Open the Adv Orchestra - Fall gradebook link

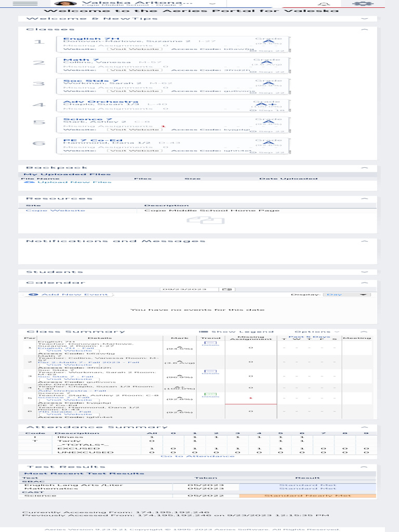(72, 391)
